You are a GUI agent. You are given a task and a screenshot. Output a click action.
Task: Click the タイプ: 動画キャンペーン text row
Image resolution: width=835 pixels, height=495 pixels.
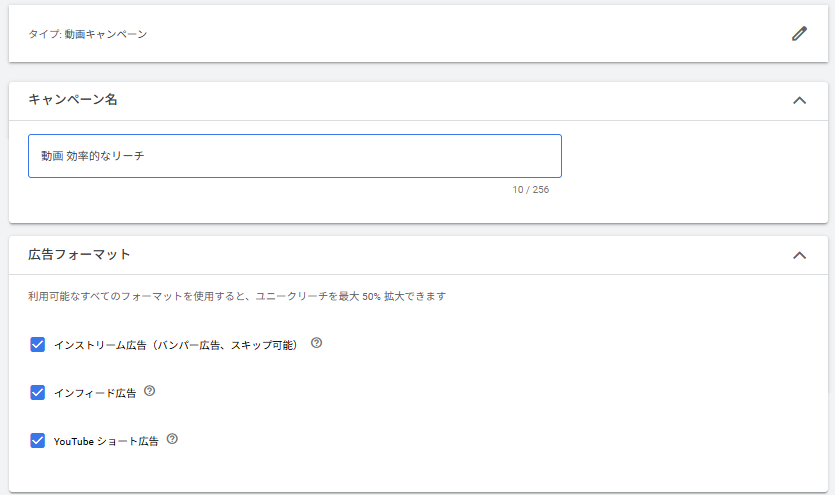pyautogui.click(x=419, y=34)
